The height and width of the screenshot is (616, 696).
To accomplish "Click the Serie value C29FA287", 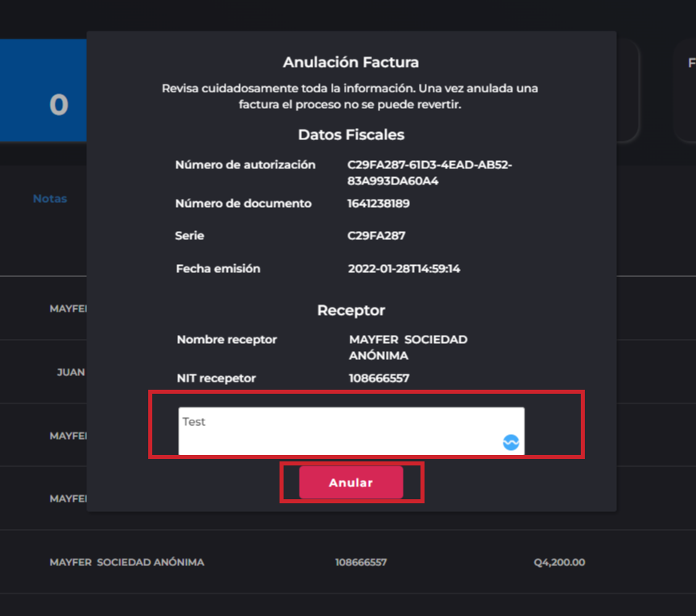I will click(x=376, y=236).
